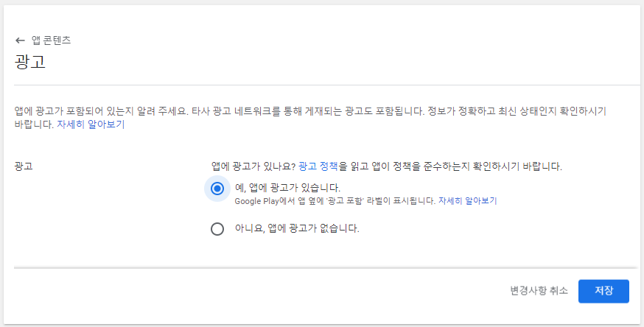
Task: Select the 예 radio button
Action: (x=217, y=189)
